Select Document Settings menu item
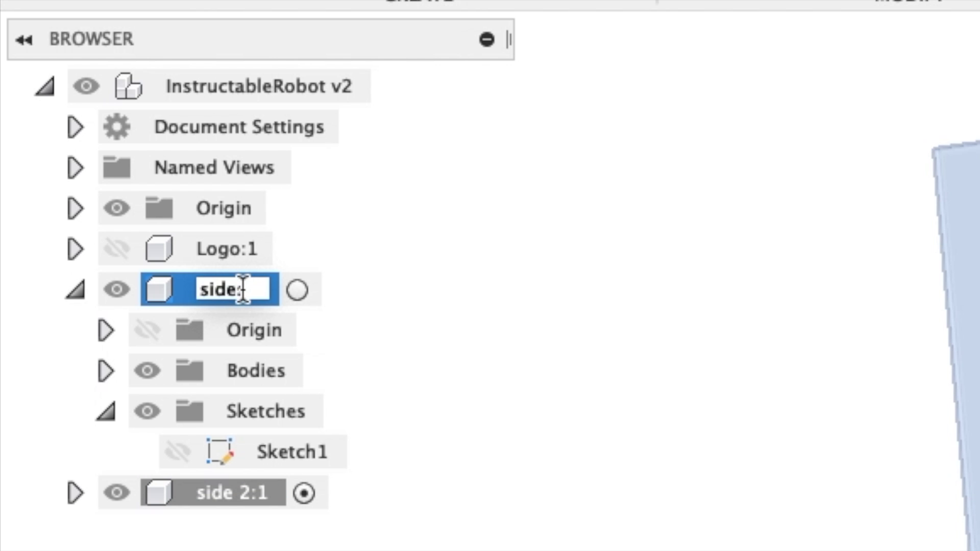Screen dimensions: 980x551 [x=238, y=127]
